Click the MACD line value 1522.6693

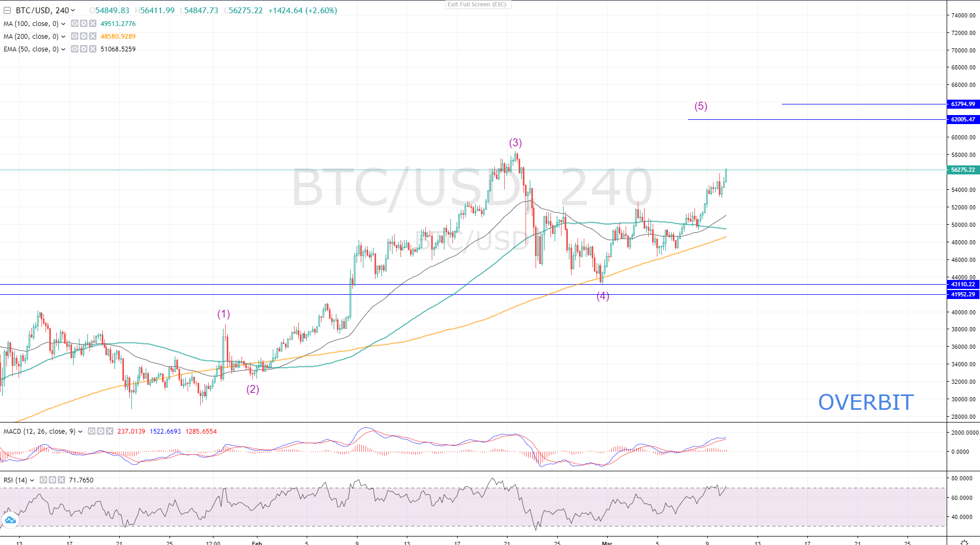165,432
